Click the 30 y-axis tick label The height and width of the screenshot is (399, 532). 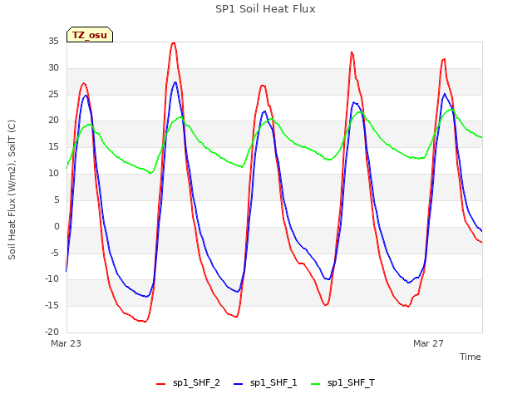[53, 67]
